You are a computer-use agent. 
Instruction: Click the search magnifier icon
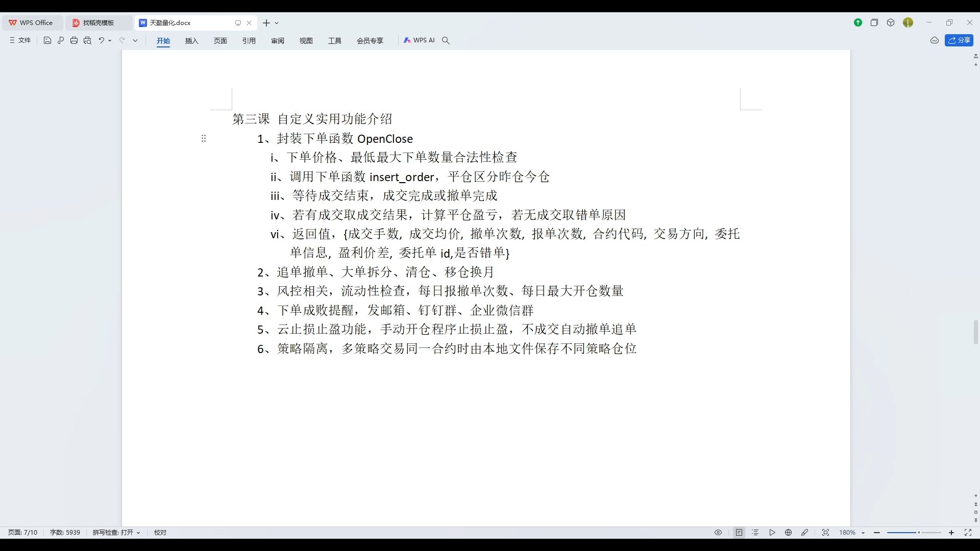click(446, 40)
